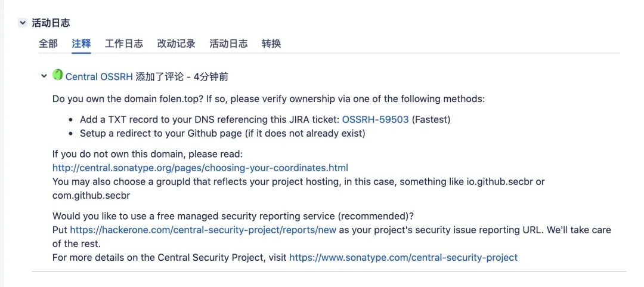Viewport: 644px width, 287px height.
Task: Select the 注释 tab
Action: click(81, 44)
